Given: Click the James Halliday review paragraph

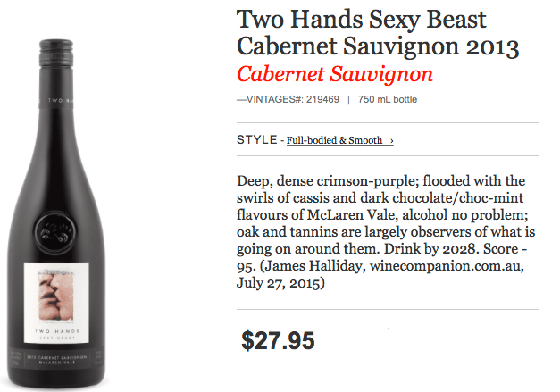Looking at the screenshot, I should coord(386,231).
